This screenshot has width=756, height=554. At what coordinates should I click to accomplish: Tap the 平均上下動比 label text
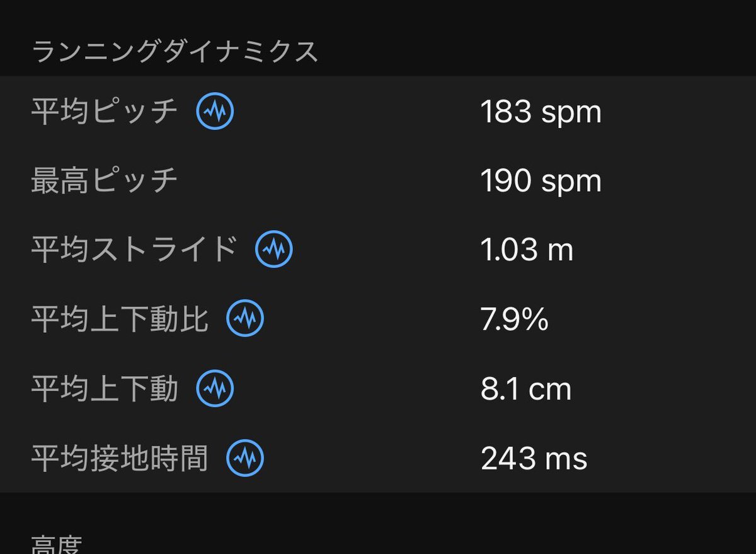[x=120, y=319]
